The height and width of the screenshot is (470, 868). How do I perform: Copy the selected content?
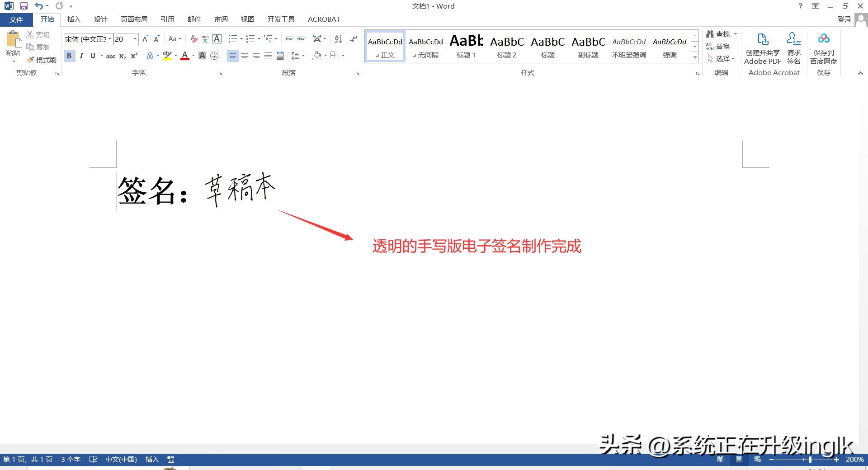[38, 47]
